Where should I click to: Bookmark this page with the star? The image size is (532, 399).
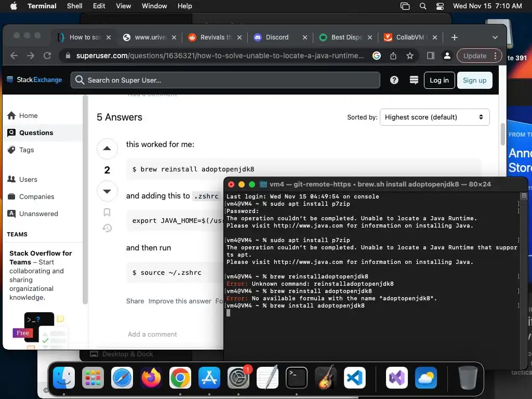coord(410,56)
